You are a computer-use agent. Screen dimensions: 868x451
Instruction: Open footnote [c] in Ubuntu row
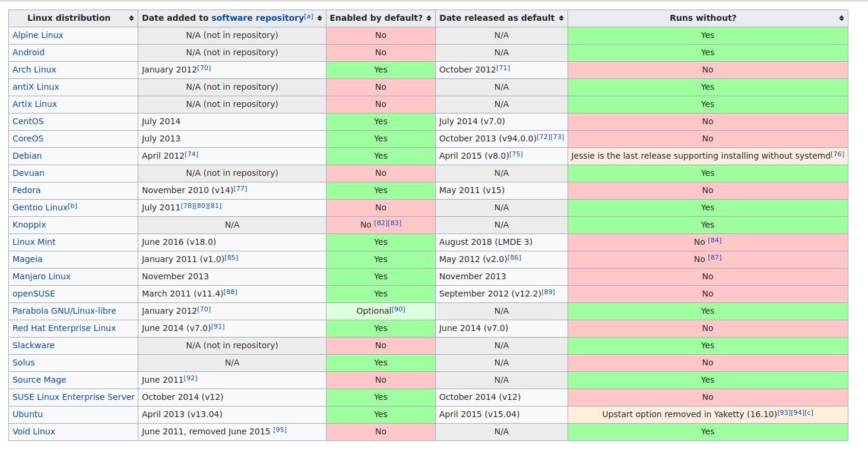809,412
